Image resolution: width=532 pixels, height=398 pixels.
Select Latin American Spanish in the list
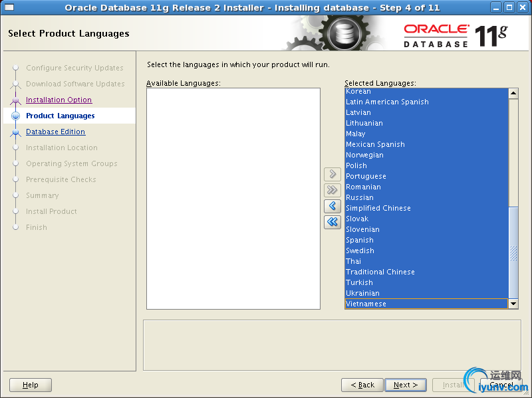[426, 102]
